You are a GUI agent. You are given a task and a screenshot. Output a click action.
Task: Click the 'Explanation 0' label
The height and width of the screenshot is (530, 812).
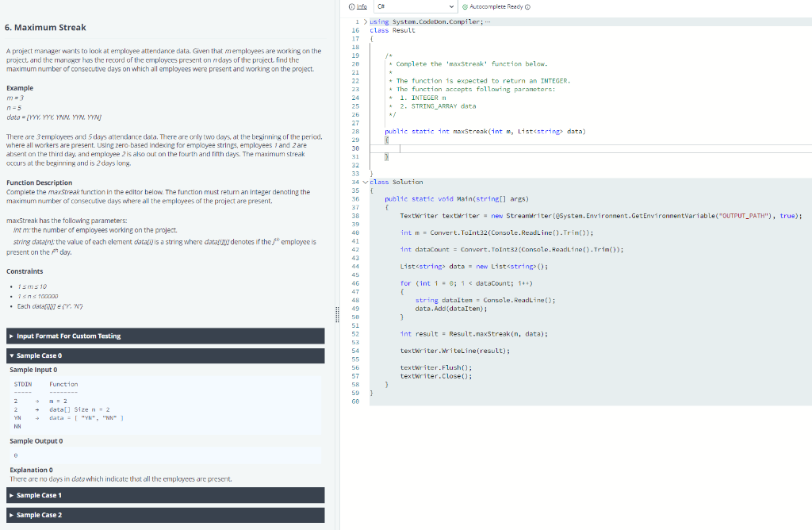(31, 470)
